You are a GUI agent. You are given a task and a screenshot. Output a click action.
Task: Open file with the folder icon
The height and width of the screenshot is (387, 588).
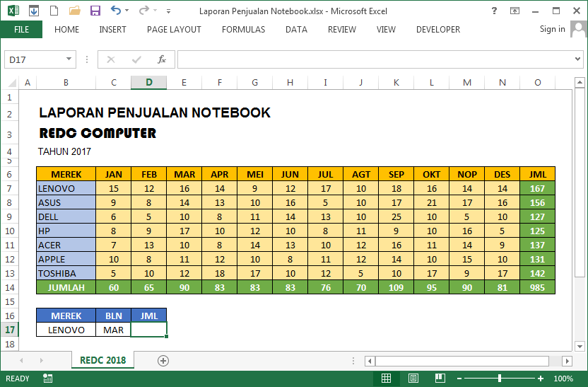pyautogui.click(x=75, y=11)
